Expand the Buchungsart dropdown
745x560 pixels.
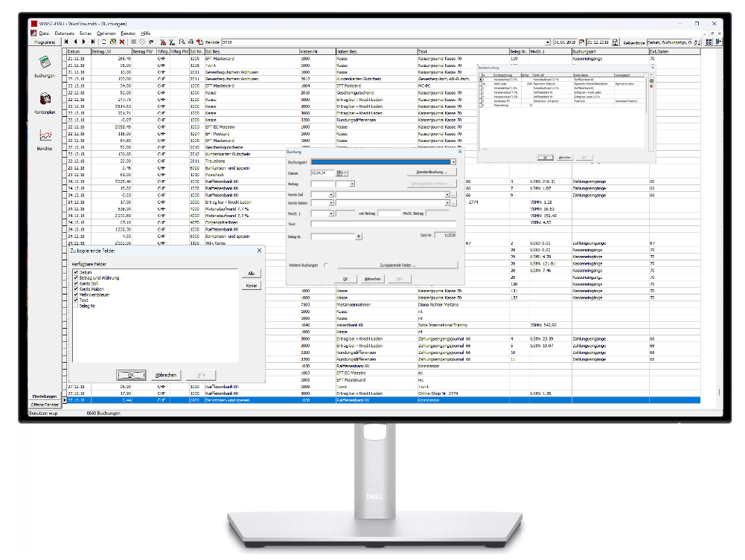pos(453,161)
